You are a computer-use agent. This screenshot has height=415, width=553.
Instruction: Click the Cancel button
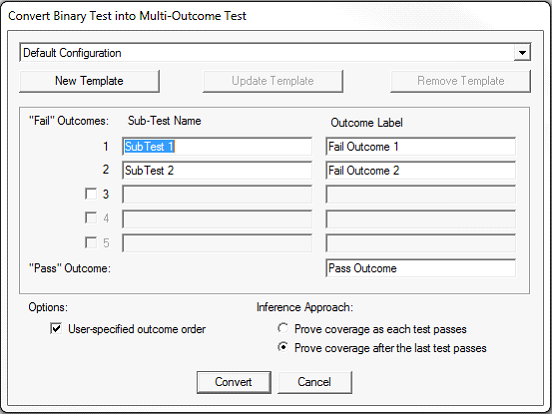[x=314, y=382]
